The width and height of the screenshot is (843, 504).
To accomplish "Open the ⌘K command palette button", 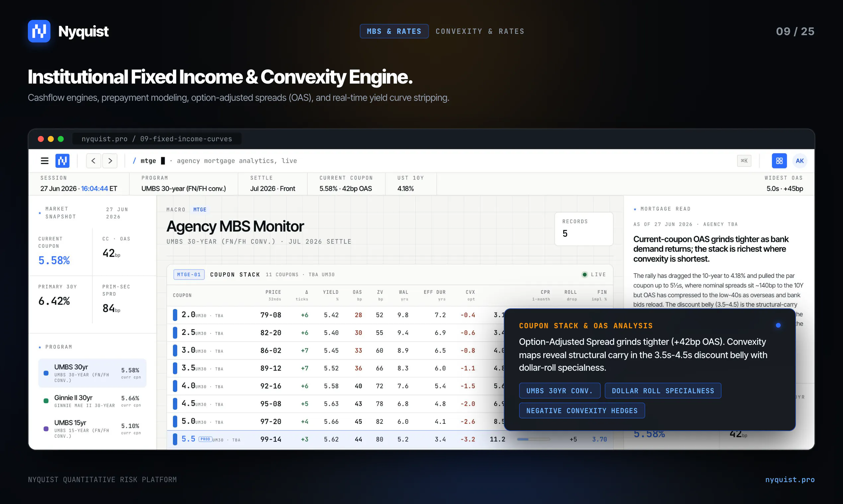I will [x=744, y=160].
